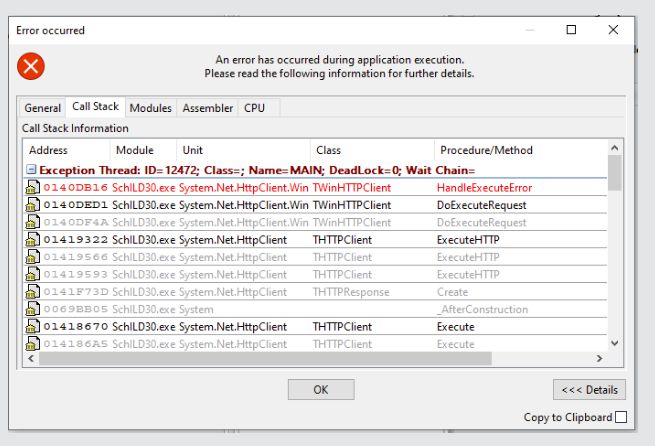Close the Error occurred dialog
Image resolution: width=655 pixels, height=446 pixels.
click(613, 30)
